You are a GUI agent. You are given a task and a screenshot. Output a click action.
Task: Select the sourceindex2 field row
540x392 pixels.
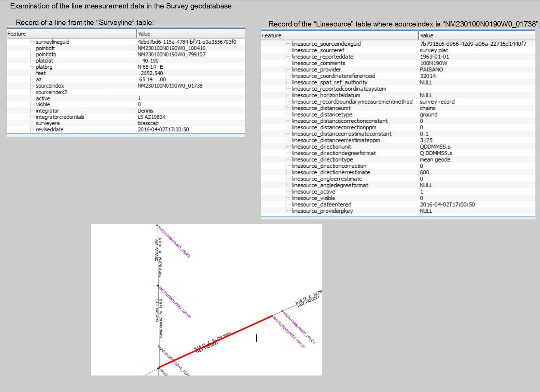[x=126, y=92]
